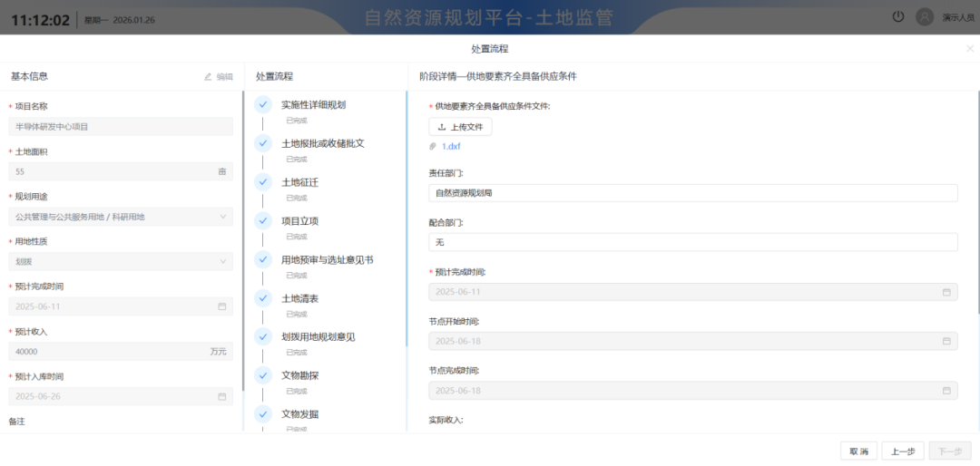Viewport: 980px width, 466px height.
Task: Click the calendar icon in 预计入库时间
Action: [x=222, y=396]
